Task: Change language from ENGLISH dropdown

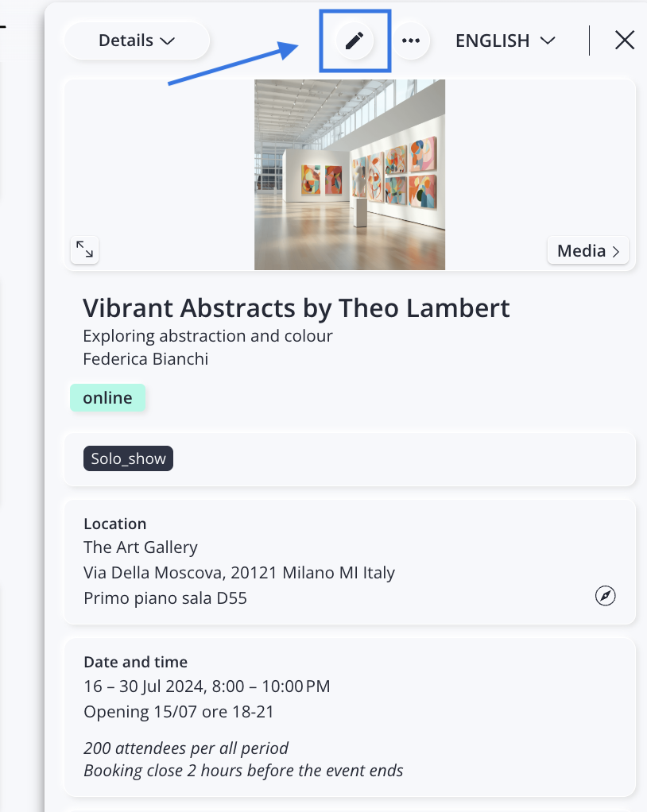Action: click(505, 41)
